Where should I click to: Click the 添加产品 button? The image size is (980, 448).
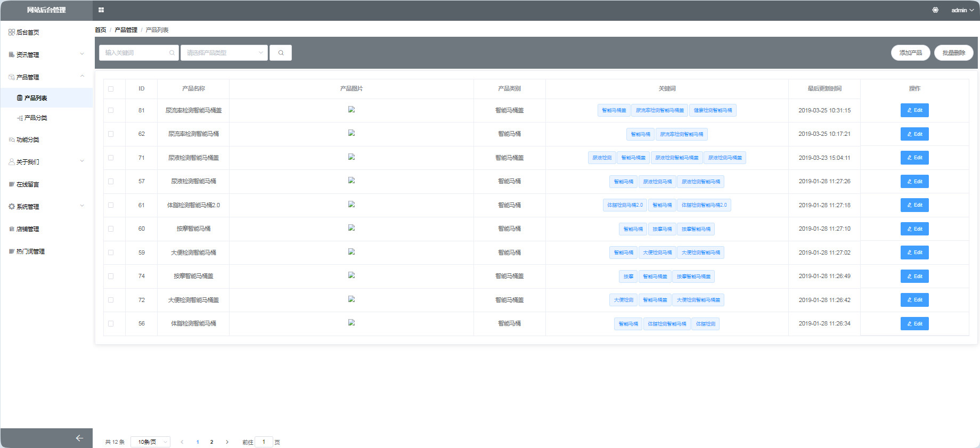911,53
